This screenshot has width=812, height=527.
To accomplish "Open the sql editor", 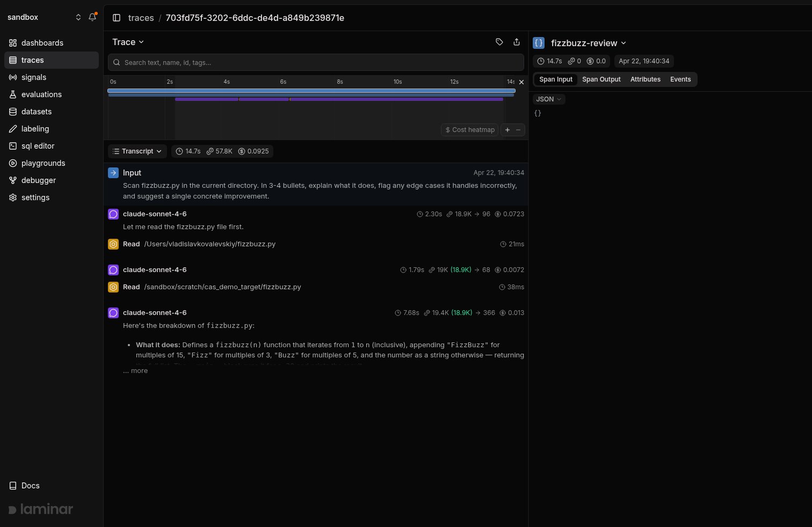I will pyautogui.click(x=52, y=146).
